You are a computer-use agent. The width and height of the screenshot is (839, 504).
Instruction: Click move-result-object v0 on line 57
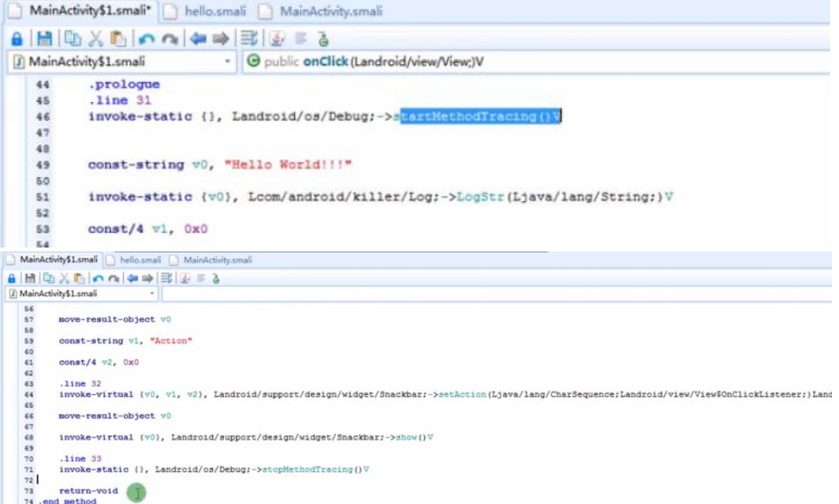pos(115,320)
